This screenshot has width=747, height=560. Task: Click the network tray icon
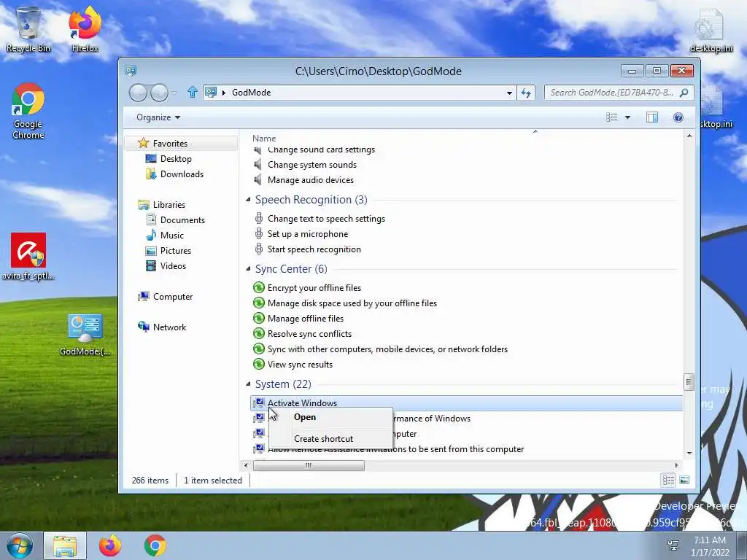click(673, 545)
